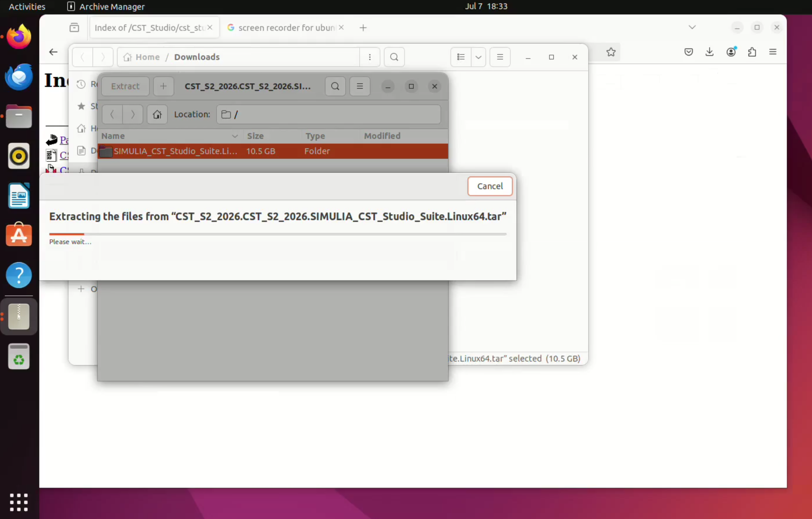Click the archive Location path field
The image size is (812, 519).
[328, 114]
